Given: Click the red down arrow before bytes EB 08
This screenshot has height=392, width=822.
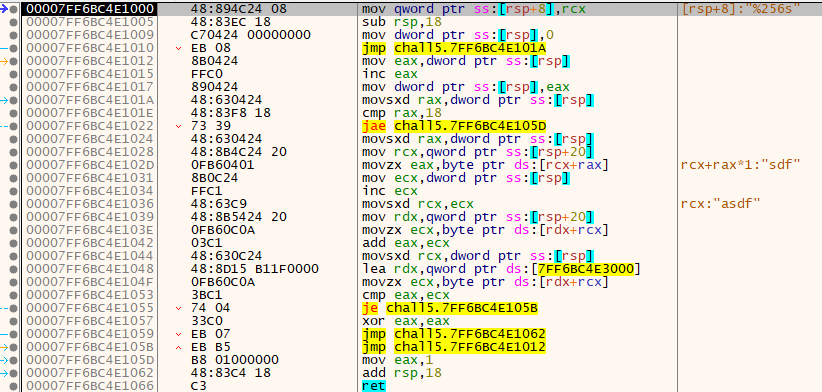Looking at the screenshot, I should point(179,48).
